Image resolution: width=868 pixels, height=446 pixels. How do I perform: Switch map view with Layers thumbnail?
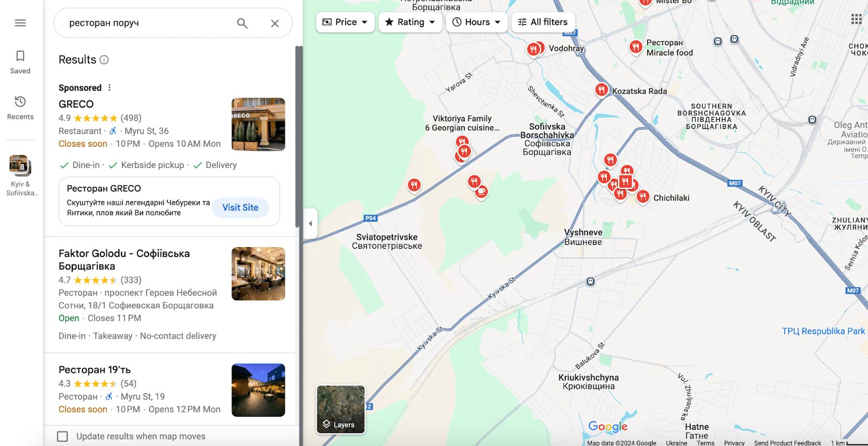point(341,410)
